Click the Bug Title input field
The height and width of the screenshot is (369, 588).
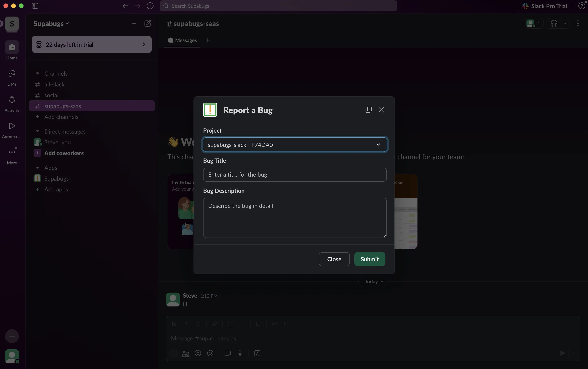point(295,174)
